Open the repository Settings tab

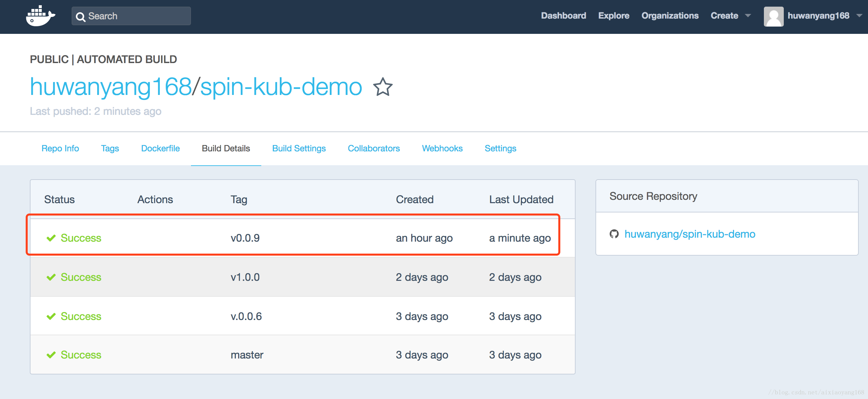[500, 148]
